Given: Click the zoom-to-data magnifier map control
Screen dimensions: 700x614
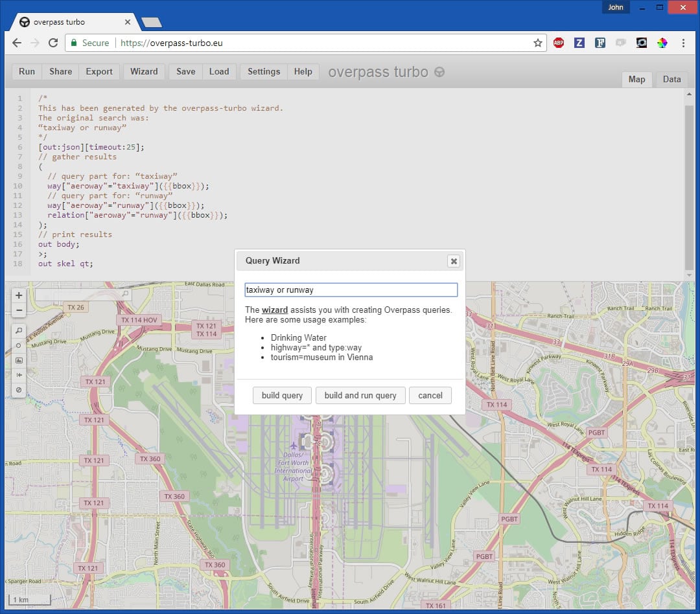Looking at the screenshot, I should click(19, 330).
